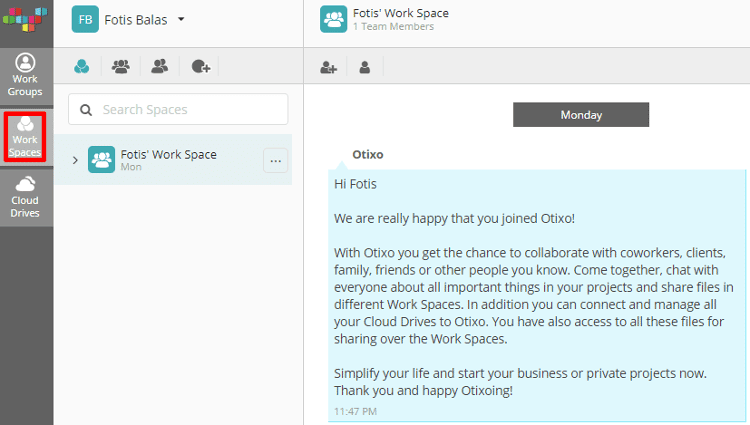The image size is (750, 425).
Task: Click the single person members icon
Action: 364,67
